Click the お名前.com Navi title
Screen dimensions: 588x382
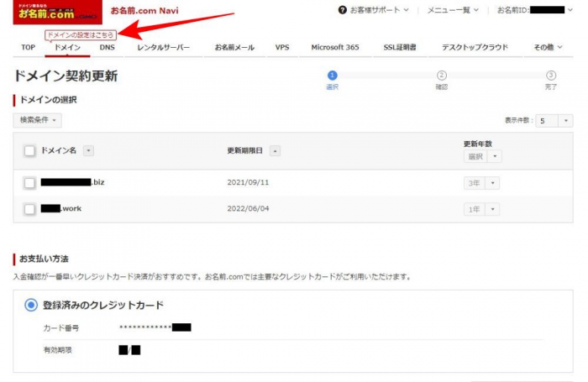144,11
